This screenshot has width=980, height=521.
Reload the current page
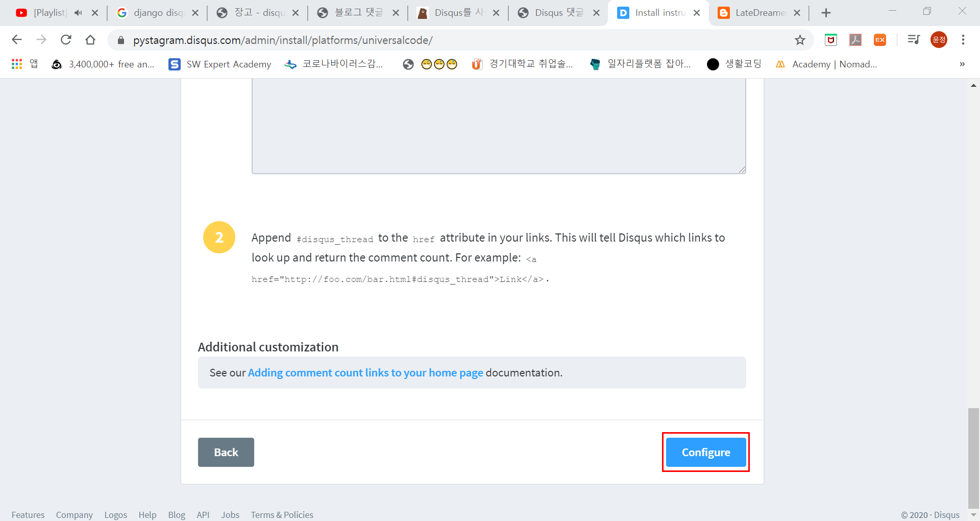pyautogui.click(x=66, y=40)
